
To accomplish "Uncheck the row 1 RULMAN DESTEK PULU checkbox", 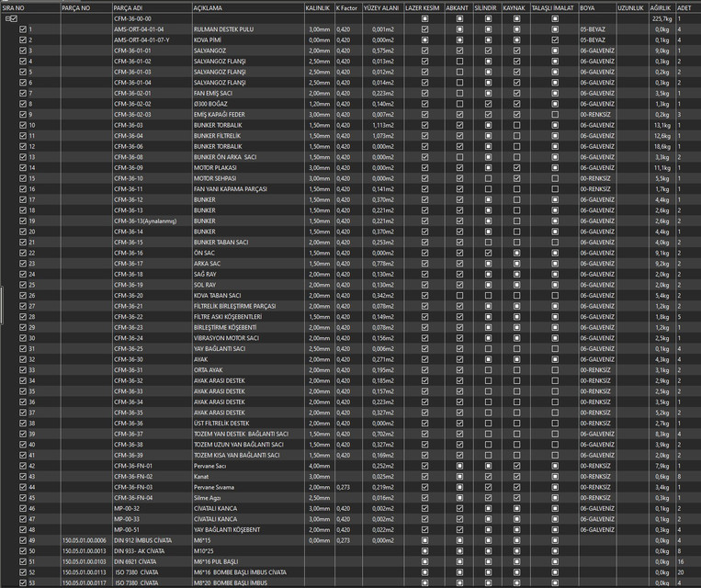I will coord(23,29).
